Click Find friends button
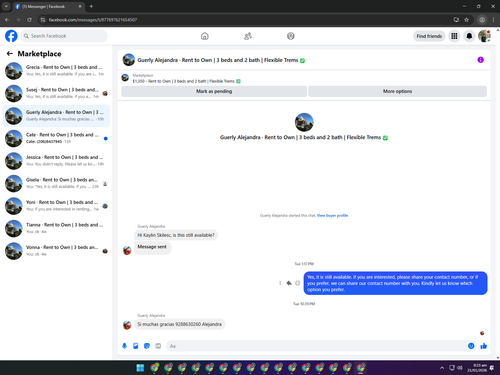 tap(429, 36)
